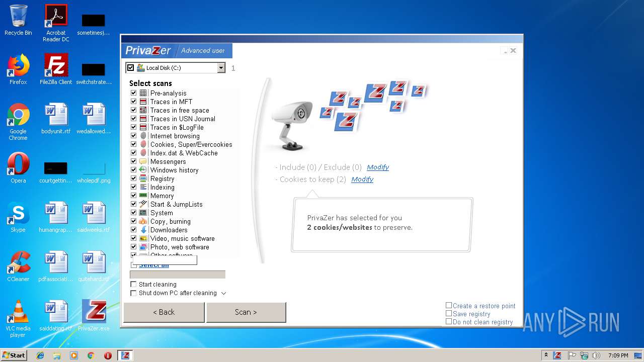Click the PrivaZer logo tab
The image size is (644, 362).
pos(148,50)
